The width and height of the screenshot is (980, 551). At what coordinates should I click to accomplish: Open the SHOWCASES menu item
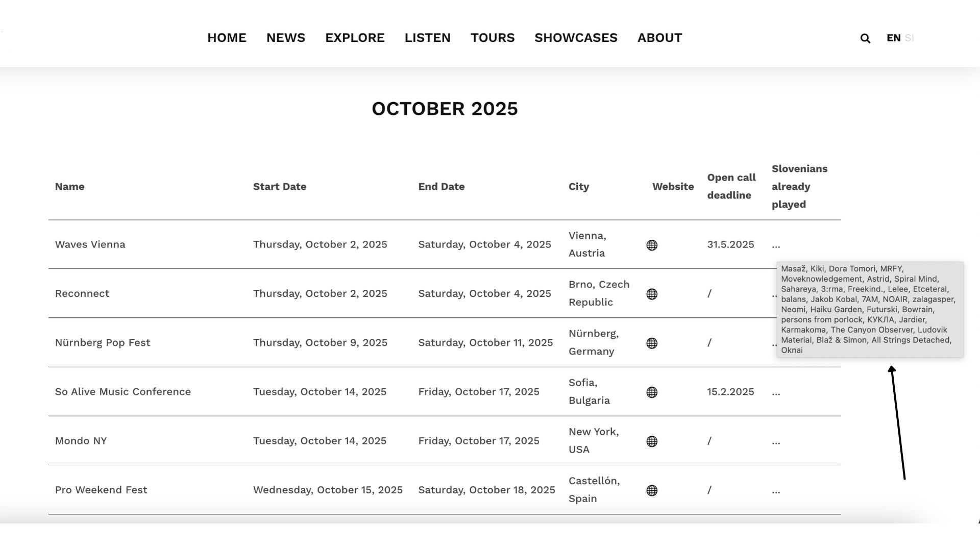[576, 38]
